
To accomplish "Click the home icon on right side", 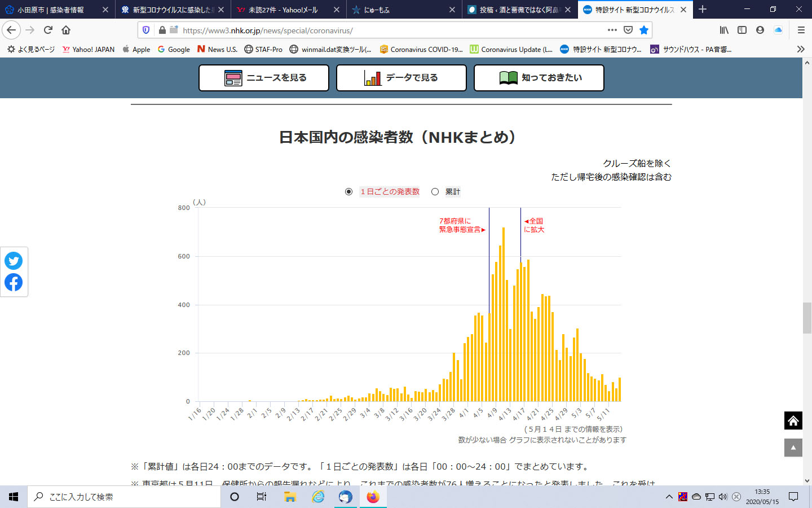I will point(793,421).
